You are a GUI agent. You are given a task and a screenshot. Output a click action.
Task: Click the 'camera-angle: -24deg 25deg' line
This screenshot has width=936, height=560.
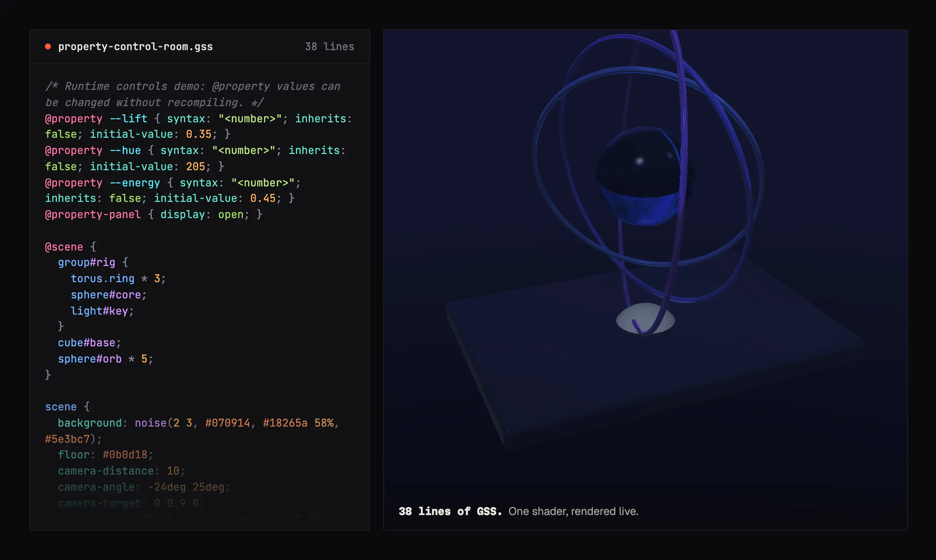pyautogui.click(x=144, y=487)
